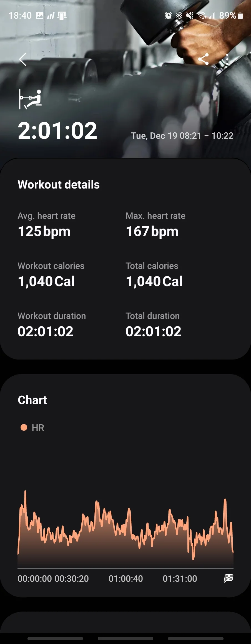Tap the Bluetooth status icon
The height and width of the screenshot is (644, 251).
click(x=179, y=16)
